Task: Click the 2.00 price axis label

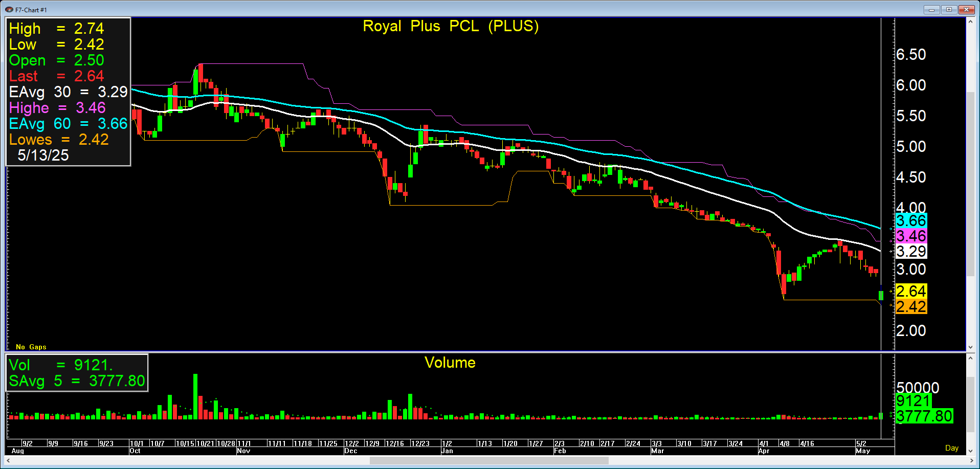Action: [x=911, y=330]
